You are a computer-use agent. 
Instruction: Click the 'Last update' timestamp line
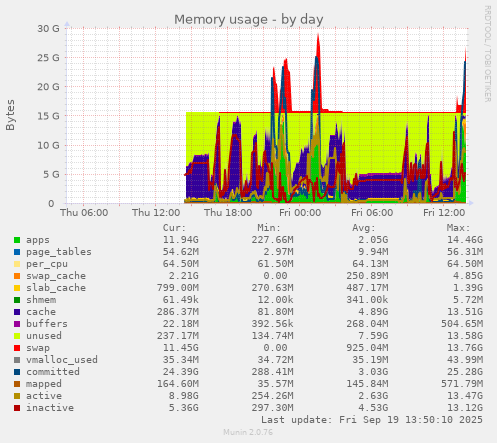coord(372,420)
